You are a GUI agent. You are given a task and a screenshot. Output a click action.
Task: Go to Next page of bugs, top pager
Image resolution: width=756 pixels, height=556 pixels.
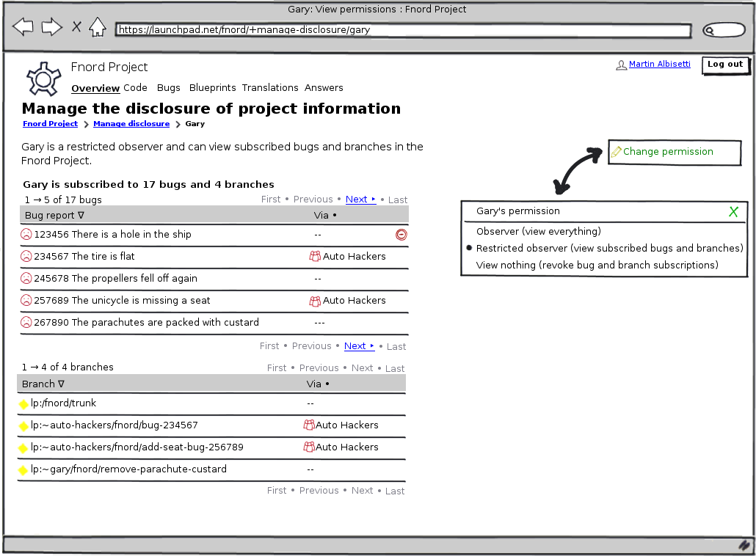pyautogui.click(x=359, y=200)
